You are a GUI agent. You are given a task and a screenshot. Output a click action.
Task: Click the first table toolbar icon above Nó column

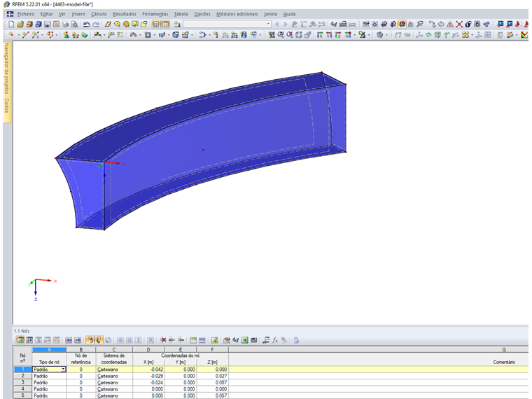(20, 340)
